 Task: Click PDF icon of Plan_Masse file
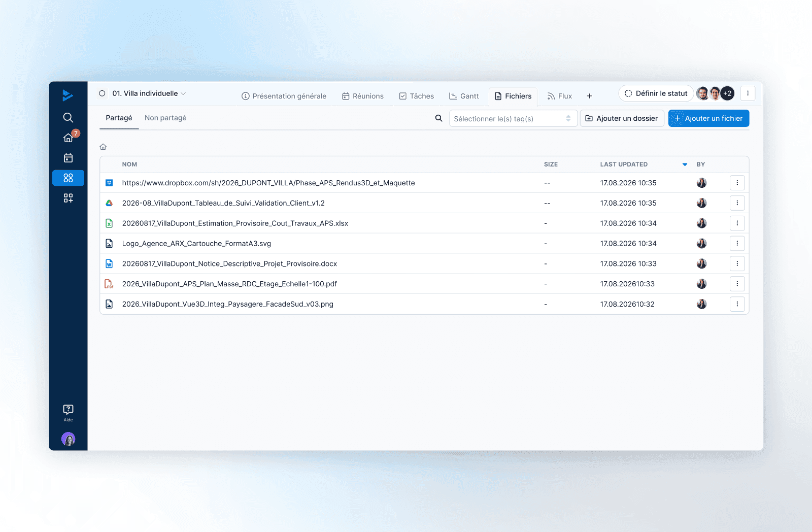(109, 284)
